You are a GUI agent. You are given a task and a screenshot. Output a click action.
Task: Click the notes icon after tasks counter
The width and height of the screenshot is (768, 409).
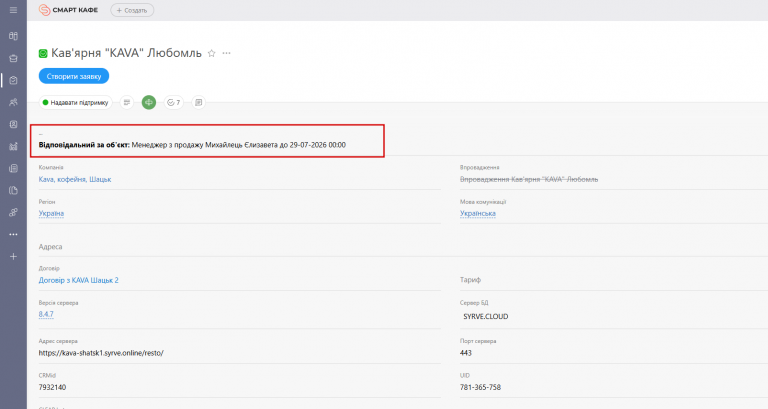198,102
